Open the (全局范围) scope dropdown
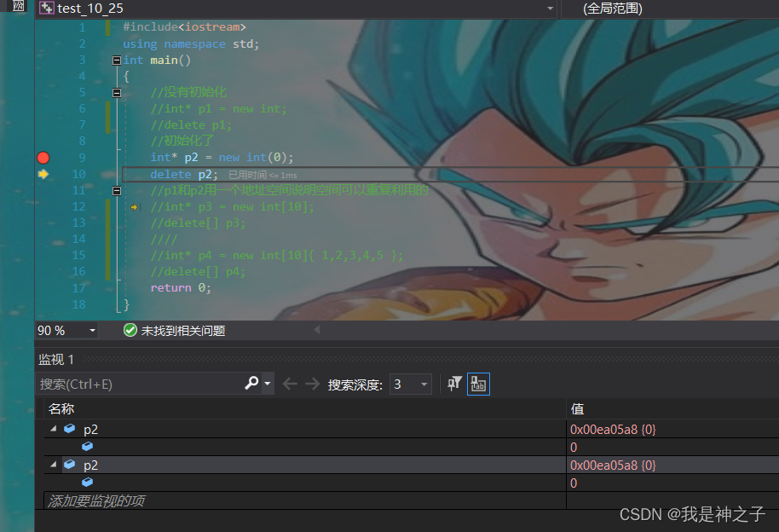This screenshot has width=779, height=532. [670, 9]
